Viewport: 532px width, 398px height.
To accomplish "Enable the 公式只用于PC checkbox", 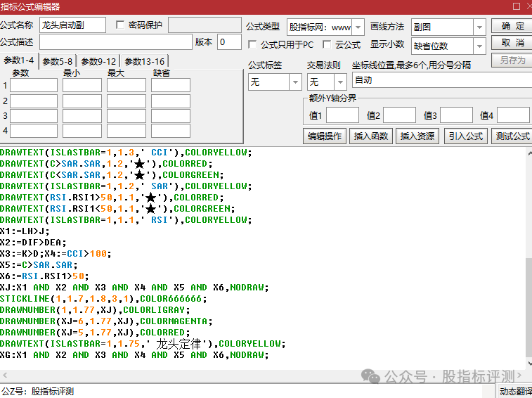I will pyautogui.click(x=252, y=44).
